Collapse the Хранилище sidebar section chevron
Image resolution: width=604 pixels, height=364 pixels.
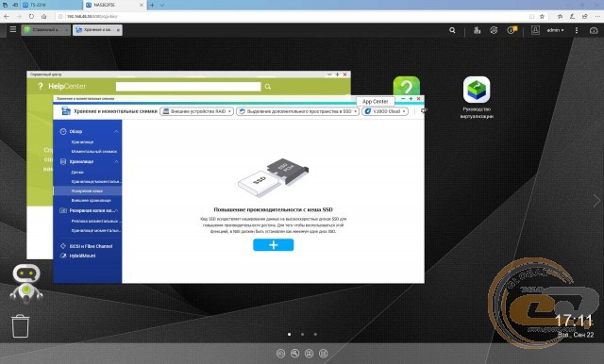point(116,162)
